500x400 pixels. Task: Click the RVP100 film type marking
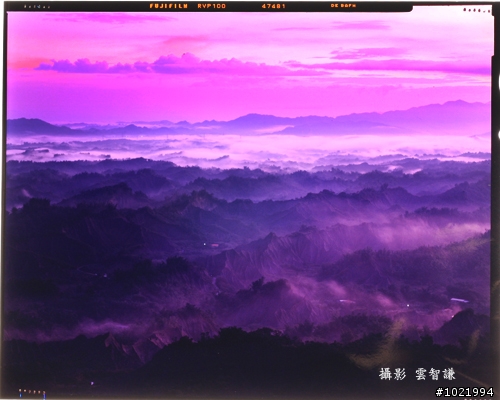click(x=211, y=6)
